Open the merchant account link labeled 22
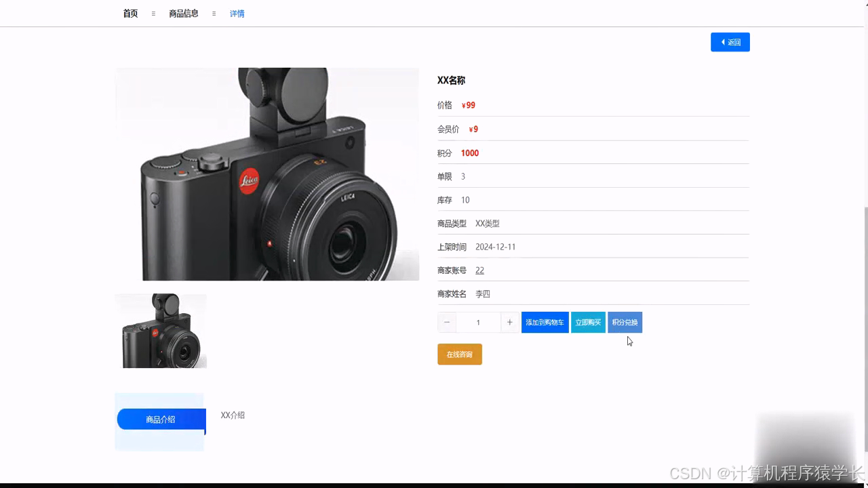Image resolution: width=868 pixels, height=488 pixels. click(x=479, y=270)
